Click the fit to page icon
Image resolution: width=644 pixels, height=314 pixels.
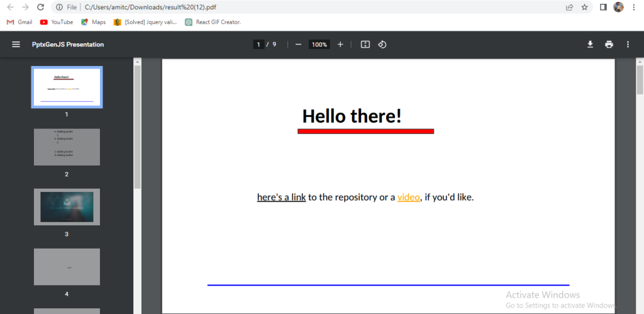[365, 45]
